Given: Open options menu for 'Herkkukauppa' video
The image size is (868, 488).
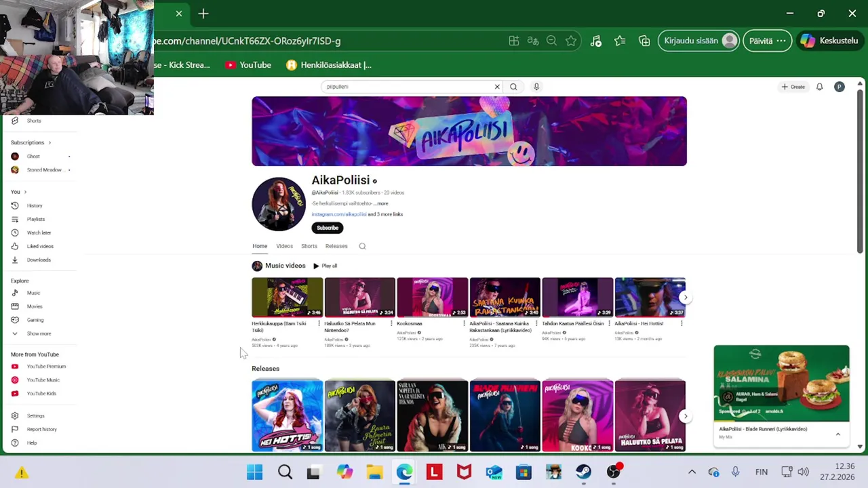Looking at the screenshot, I should click(x=319, y=323).
